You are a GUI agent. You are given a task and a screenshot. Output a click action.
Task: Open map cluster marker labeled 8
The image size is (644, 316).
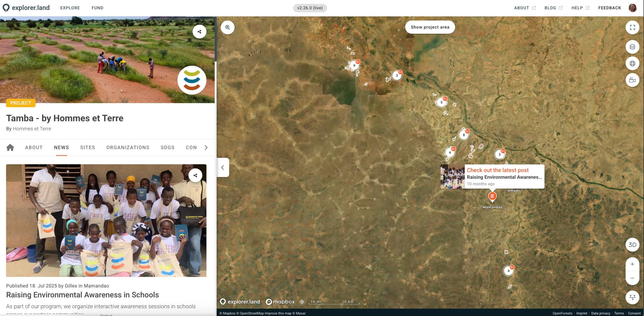tap(464, 135)
